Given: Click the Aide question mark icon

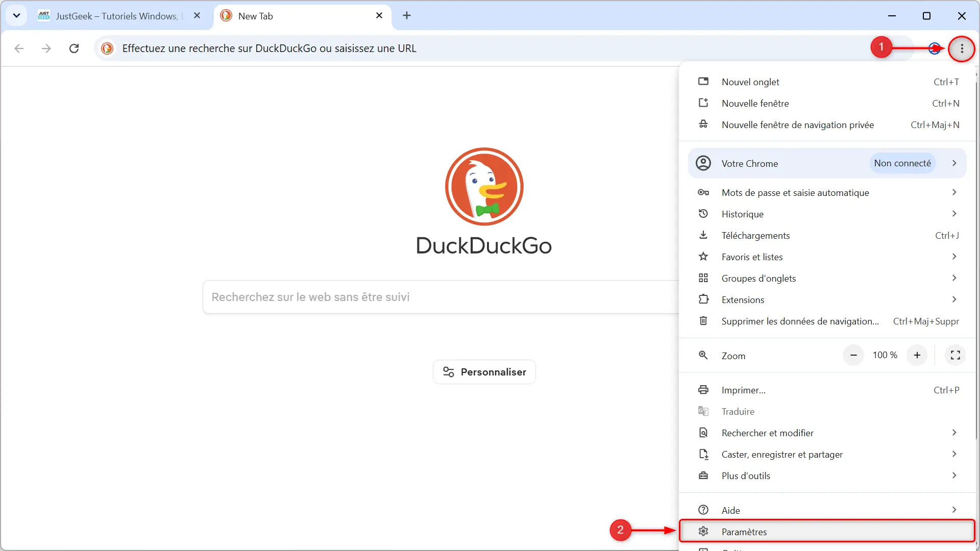Looking at the screenshot, I should coord(703,510).
